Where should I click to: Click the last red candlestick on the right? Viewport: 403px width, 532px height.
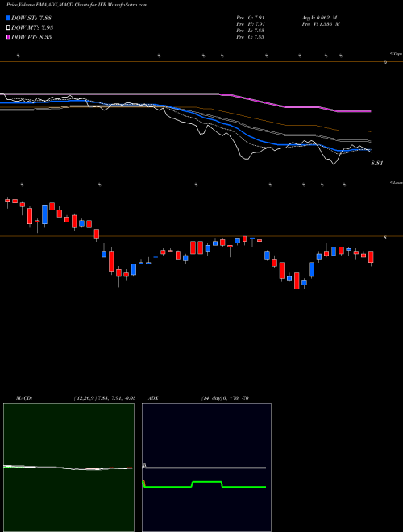tap(371, 257)
